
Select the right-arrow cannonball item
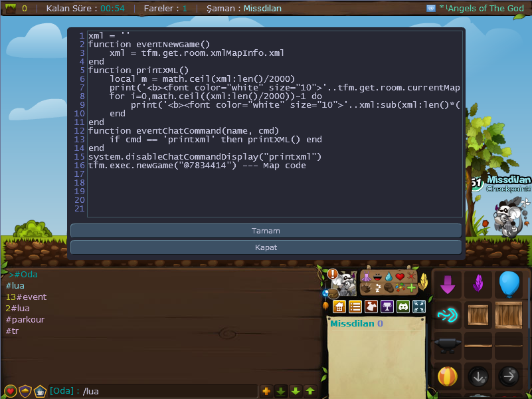point(509,376)
